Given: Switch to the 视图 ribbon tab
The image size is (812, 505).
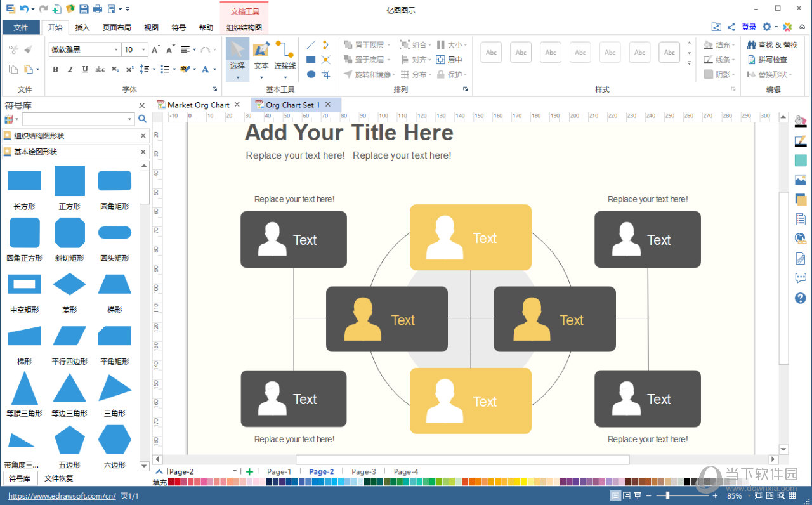Looking at the screenshot, I should (151, 27).
